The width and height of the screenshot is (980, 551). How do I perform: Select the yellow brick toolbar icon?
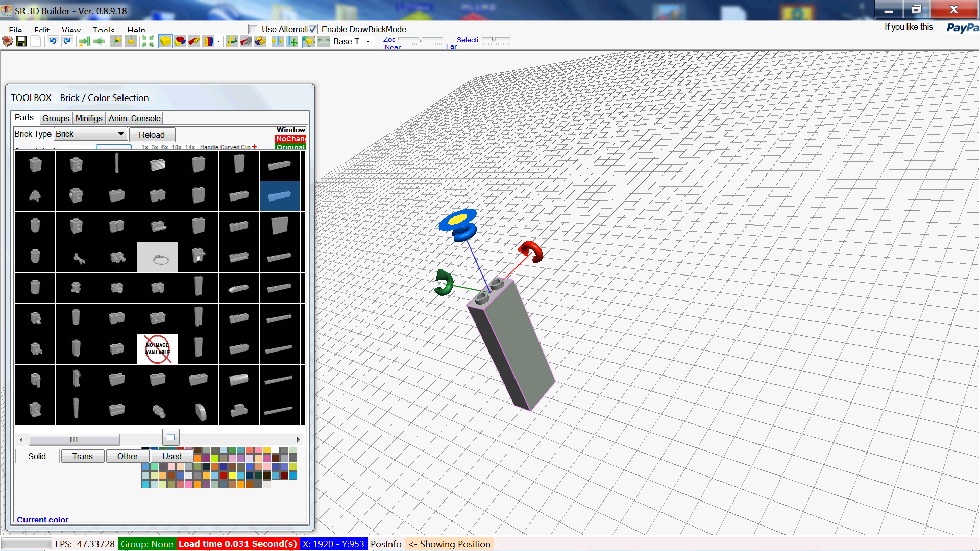[x=165, y=41]
